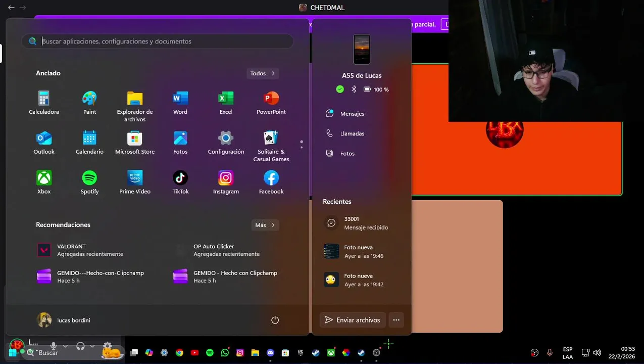
Task: Open the 33001 Mensaje recibido item
Action: tap(361, 223)
